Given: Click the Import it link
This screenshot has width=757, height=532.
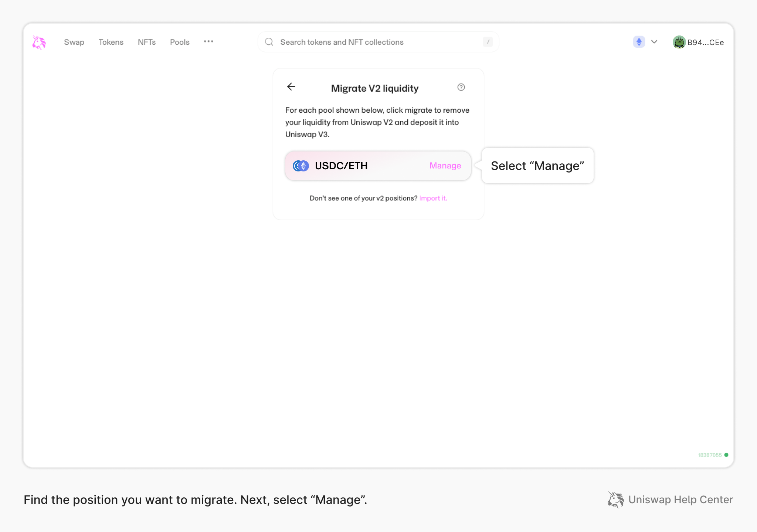Looking at the screenshot, I should (433, 198).
